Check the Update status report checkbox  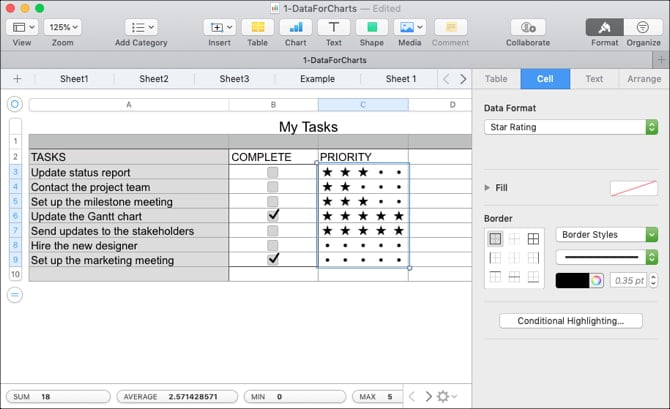pos(273,172)
